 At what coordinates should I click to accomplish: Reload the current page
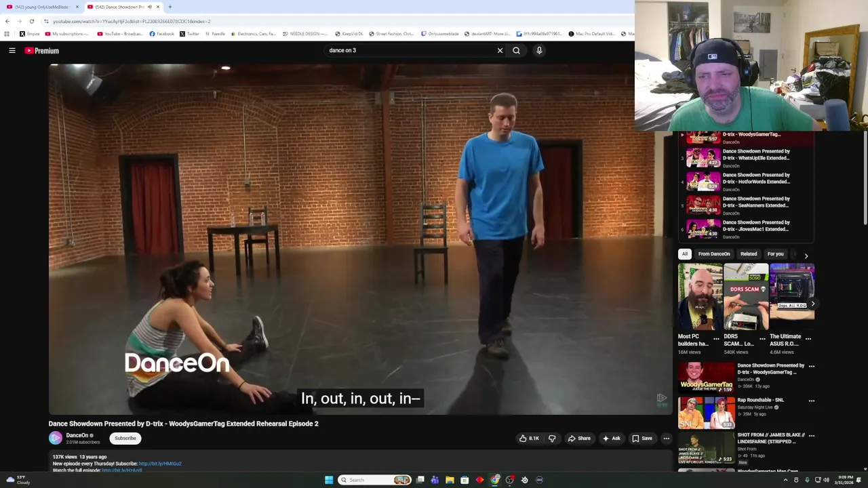coord(31,21)
